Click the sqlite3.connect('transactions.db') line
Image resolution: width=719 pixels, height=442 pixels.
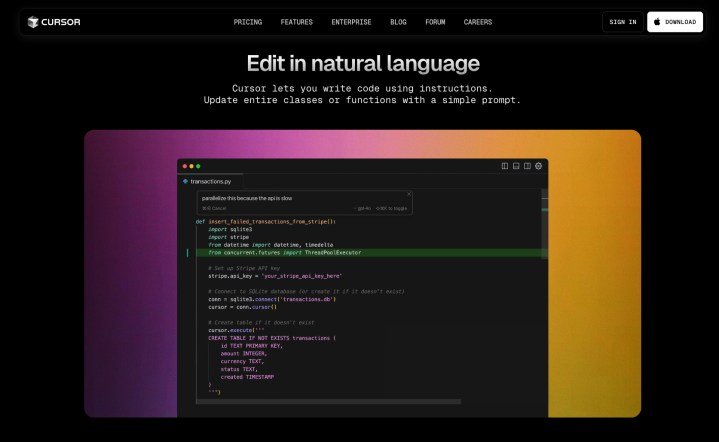coord(272,299)
